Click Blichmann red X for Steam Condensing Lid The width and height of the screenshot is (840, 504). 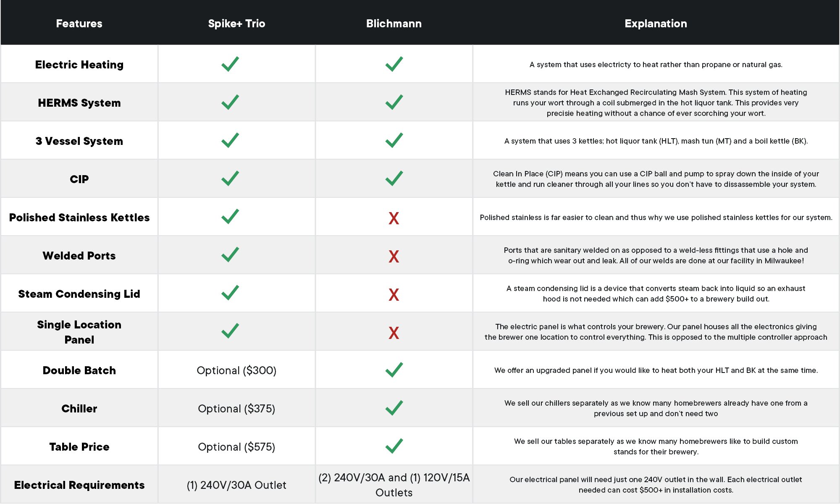coord(394,294)
